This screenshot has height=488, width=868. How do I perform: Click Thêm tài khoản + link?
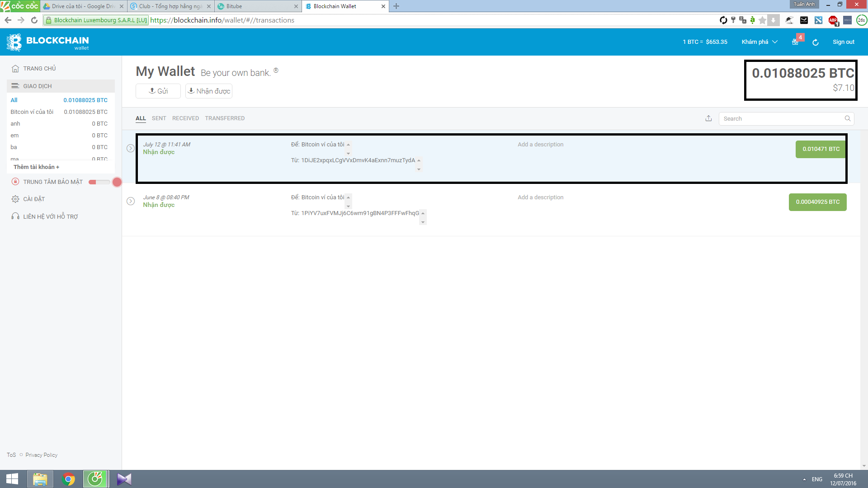point(36,167)
